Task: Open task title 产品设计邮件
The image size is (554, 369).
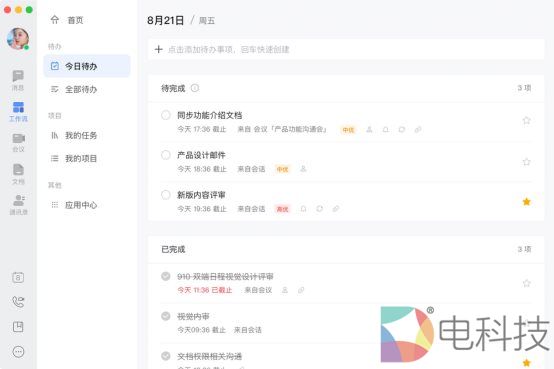Action: (201, 155)
